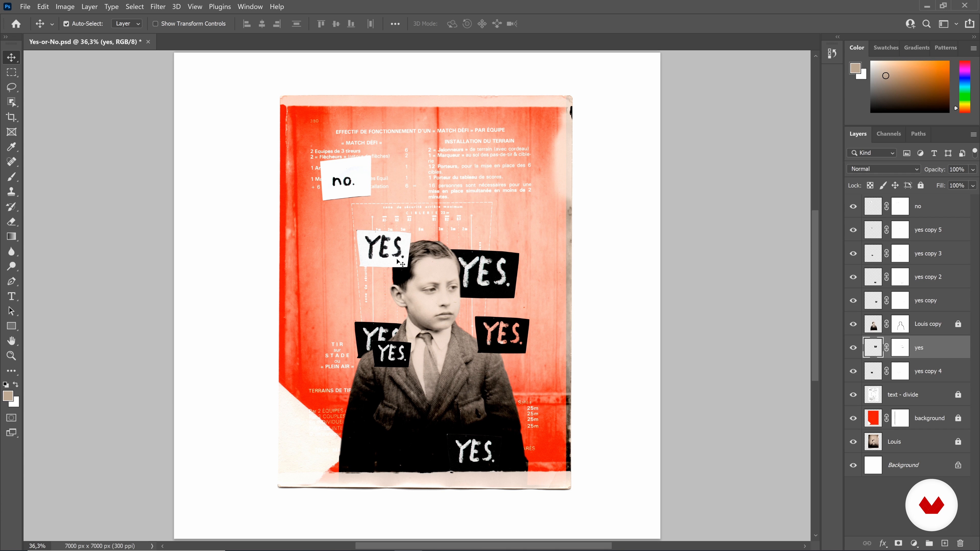The image size is (980, 551).
Task: Click the three-dots more options button
Action: (395, 23)
